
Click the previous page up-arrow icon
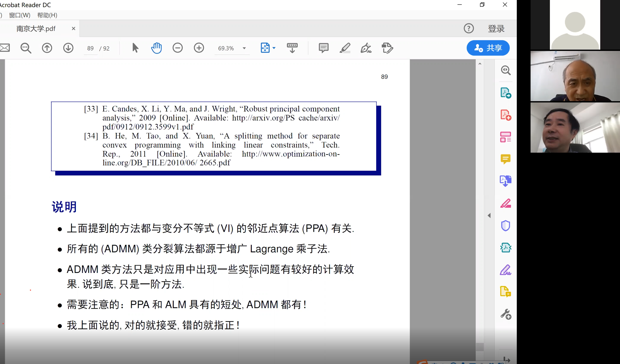(x=47, y=48)
